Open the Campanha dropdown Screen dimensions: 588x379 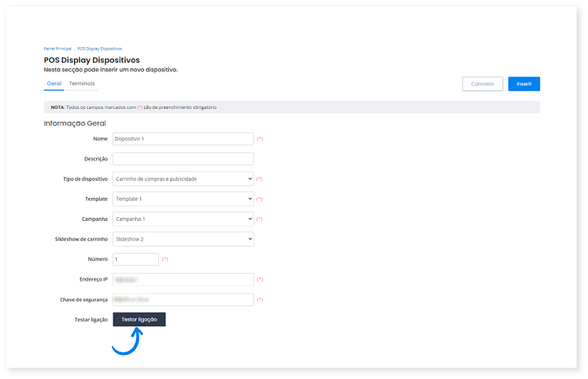[182, 219]
